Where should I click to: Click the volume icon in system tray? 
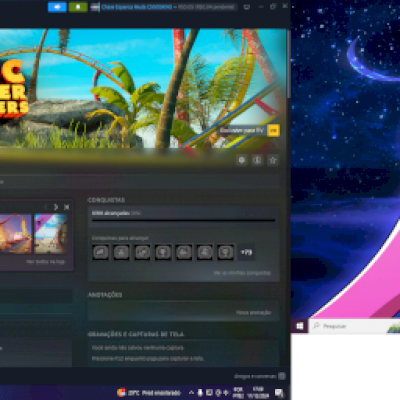point(226,393)
